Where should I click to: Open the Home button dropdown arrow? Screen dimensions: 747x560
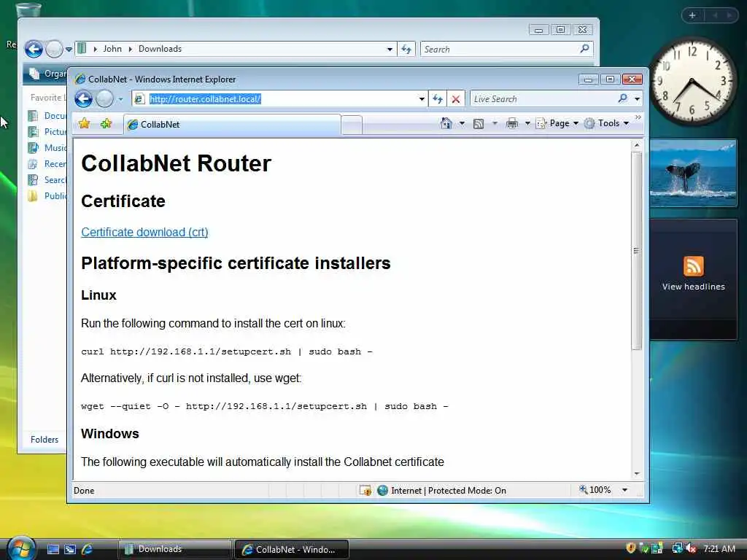pyautogui.click(x=462, y=124)
